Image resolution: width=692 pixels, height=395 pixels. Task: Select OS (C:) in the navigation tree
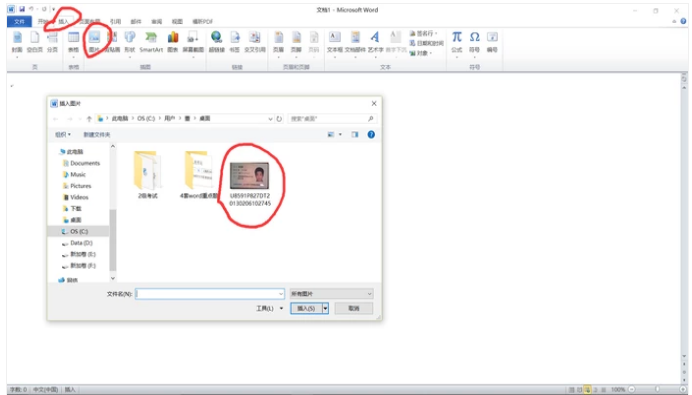coord(79,231)
